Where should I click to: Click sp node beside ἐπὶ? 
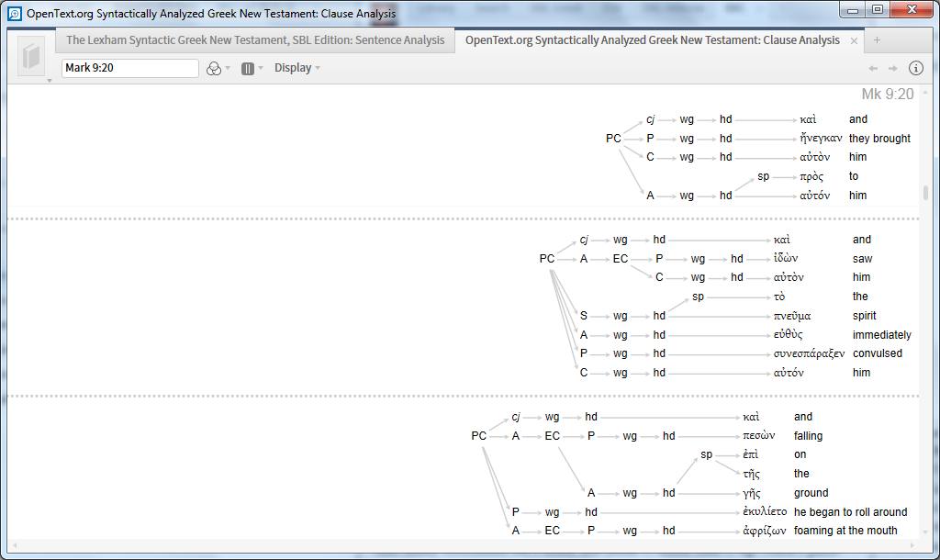[706, 454]
